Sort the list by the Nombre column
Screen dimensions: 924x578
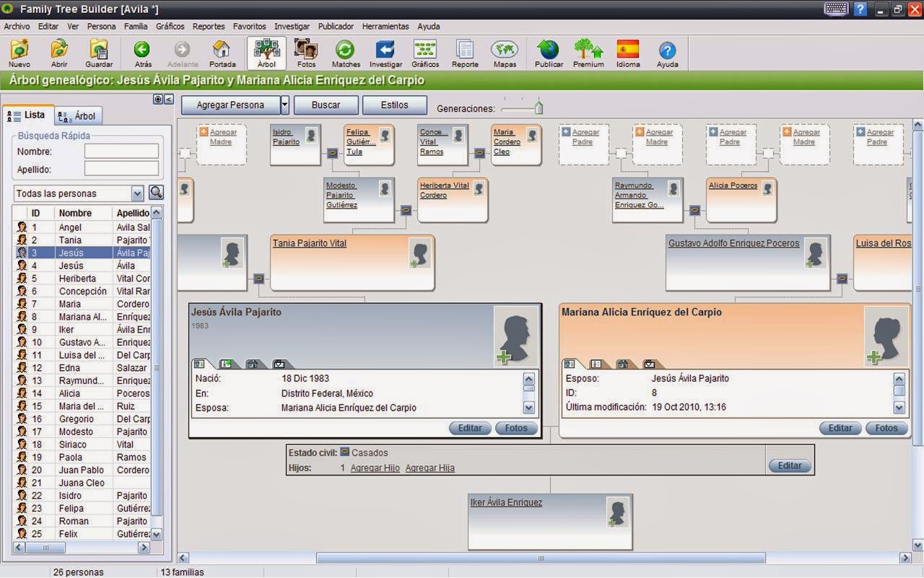pos(84,213)
